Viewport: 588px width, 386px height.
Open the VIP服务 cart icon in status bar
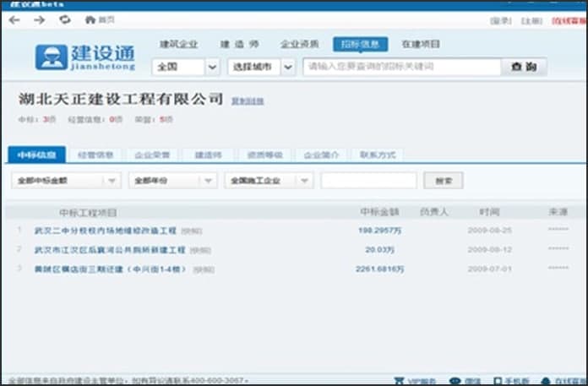click(x=399, y=381)
